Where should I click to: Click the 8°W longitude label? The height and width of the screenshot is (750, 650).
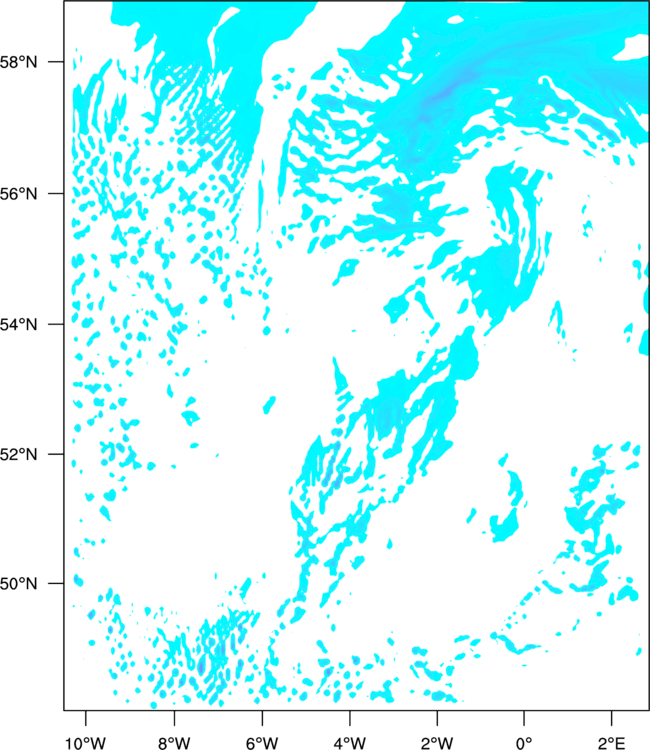click(x=174, y=742)
